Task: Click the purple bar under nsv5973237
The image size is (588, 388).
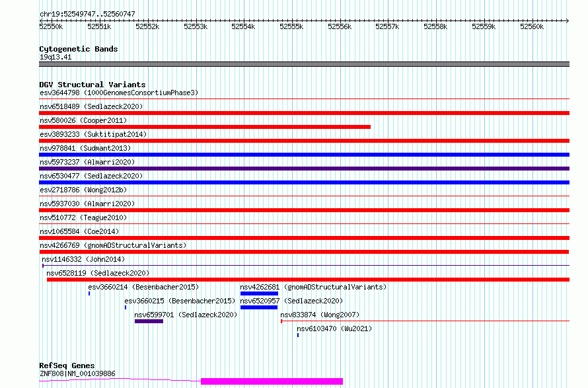Action: [304, 169]
